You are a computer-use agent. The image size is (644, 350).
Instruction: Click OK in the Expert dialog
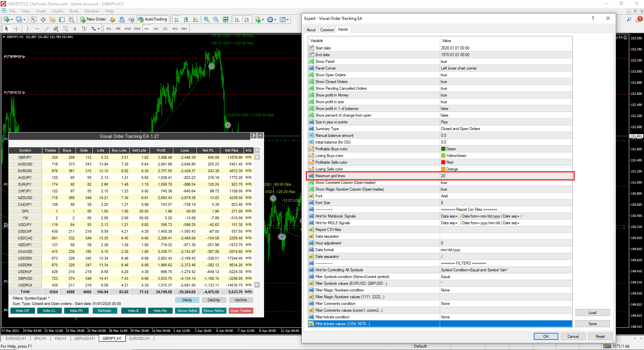546,337
